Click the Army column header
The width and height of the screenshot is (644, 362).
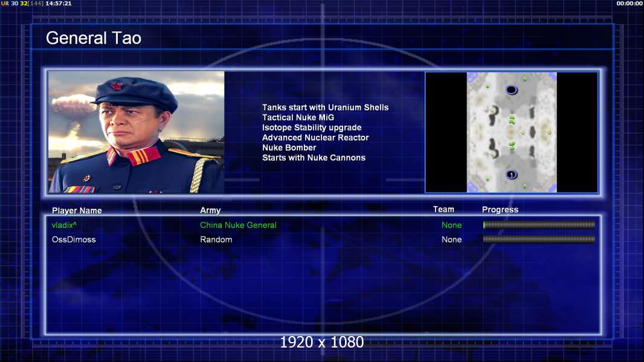pos(210,211)
